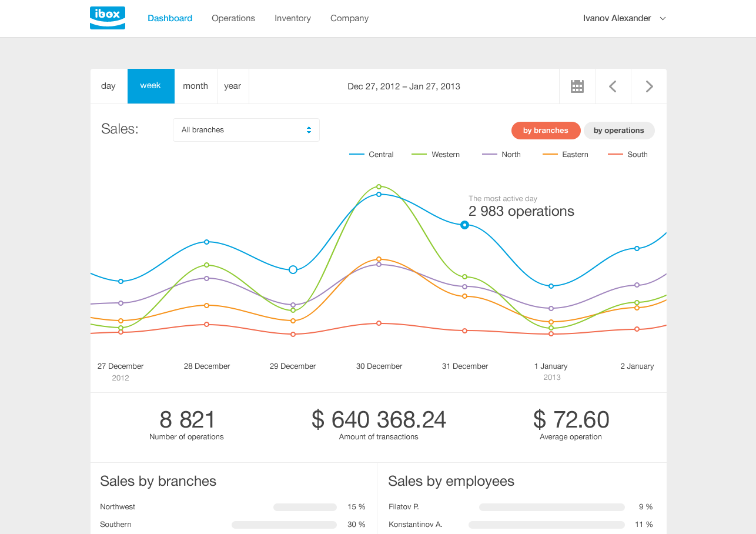Switch to the day view tab
This screenshot has width=756, height=534.
click(108, 86)
